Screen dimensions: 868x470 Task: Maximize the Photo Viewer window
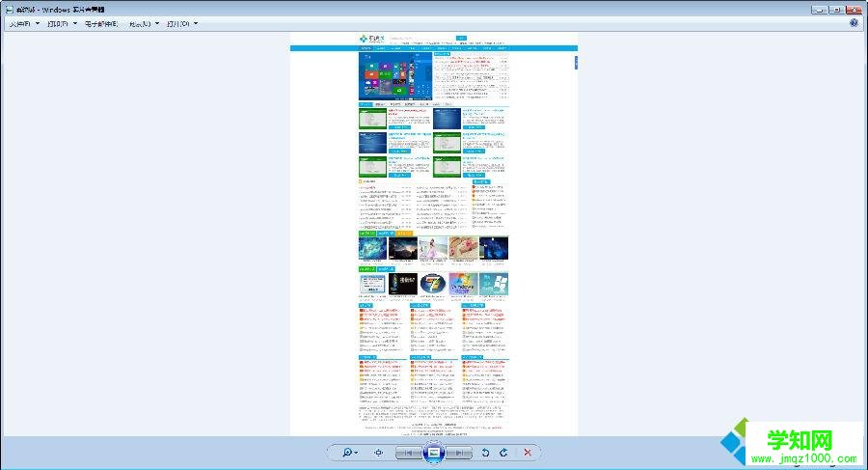[836, 10]
